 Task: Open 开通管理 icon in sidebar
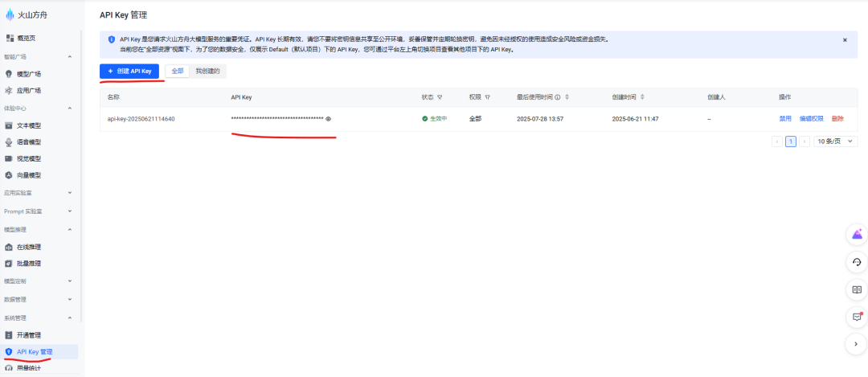pos(9,335)
